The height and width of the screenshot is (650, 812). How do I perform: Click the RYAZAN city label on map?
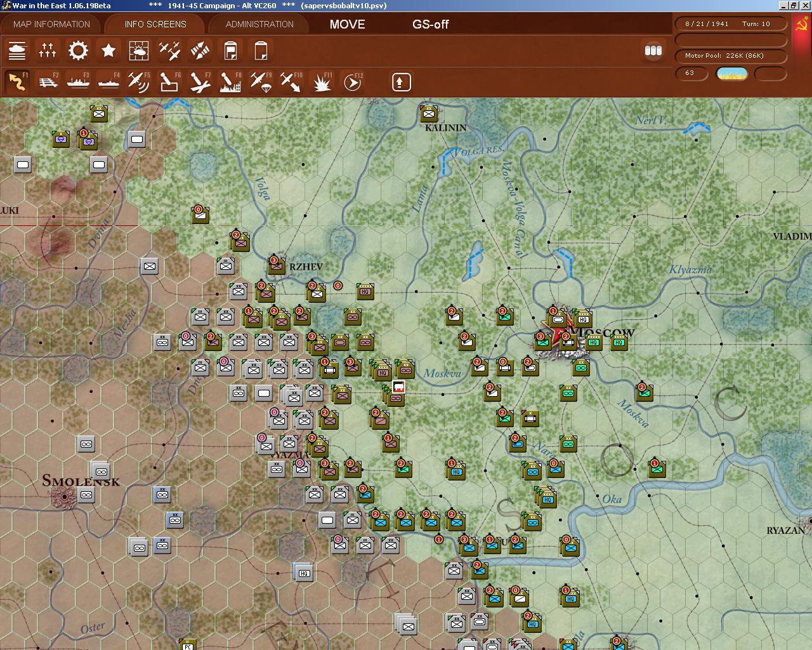(785, 530)
